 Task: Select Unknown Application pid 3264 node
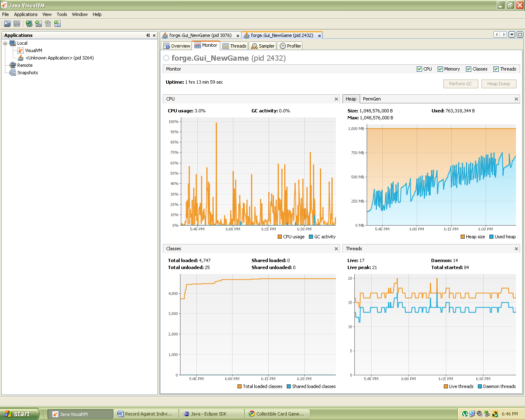pos(59,58)
